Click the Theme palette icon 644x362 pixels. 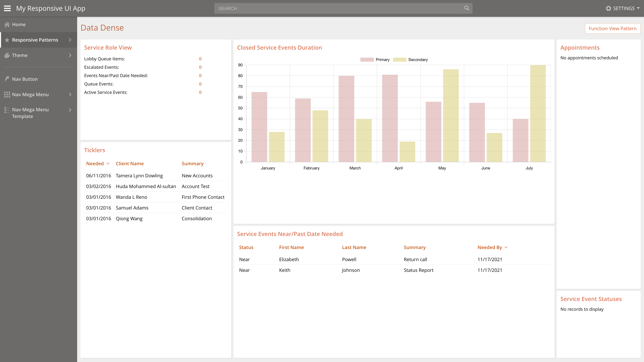(7, 55)
